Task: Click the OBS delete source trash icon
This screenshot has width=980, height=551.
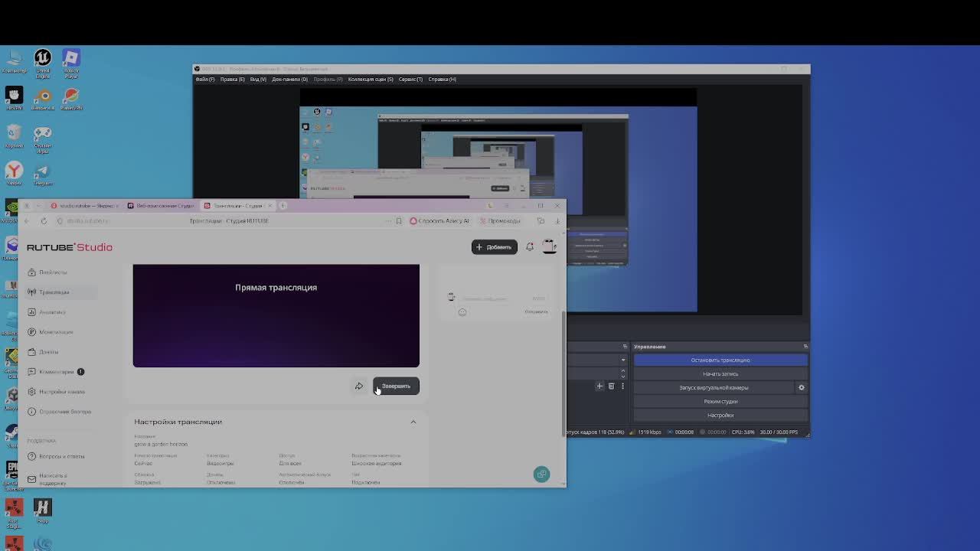Action: tap(611, 386)
